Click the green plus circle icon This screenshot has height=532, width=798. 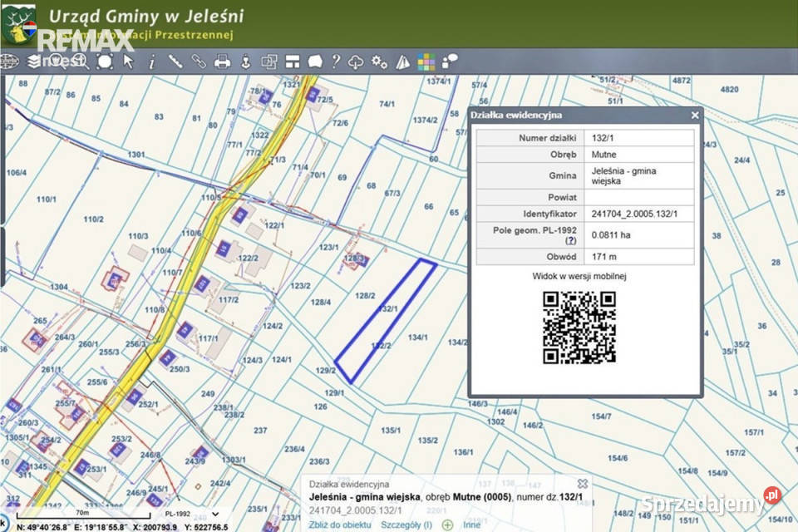click(x=447, y=525)
